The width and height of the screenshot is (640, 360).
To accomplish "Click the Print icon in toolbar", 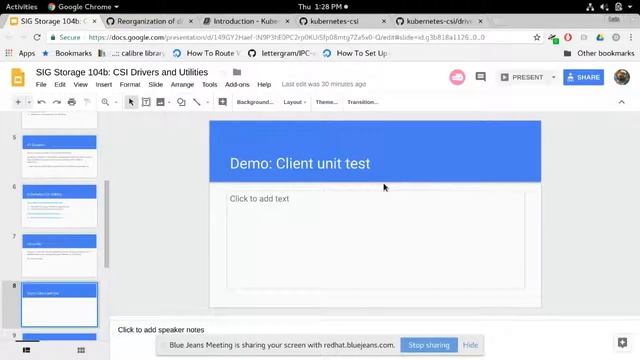I will coord(72,102).
